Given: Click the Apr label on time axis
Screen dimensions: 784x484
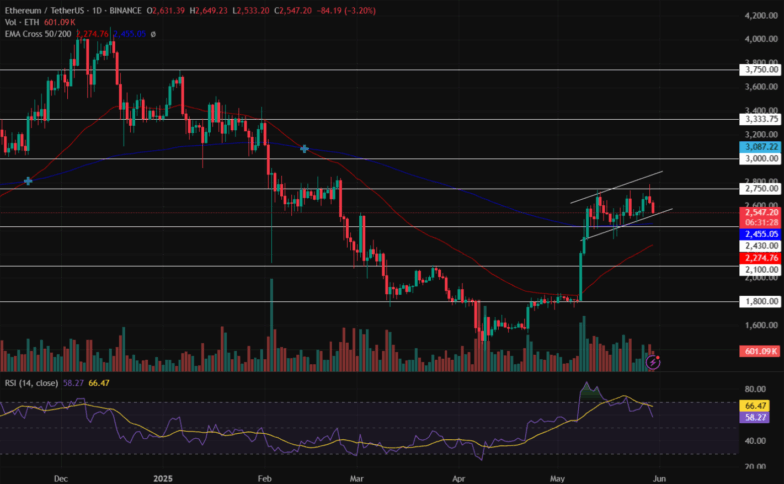Looking at the screenshot, I should pos(458,478).
